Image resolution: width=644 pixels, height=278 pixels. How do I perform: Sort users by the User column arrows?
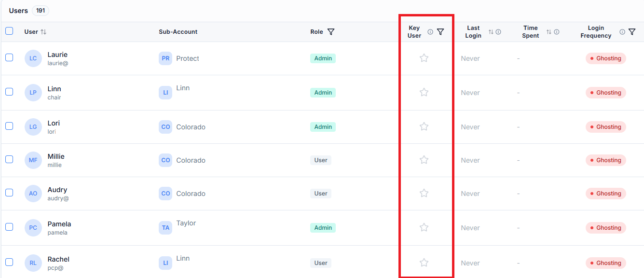[x=43, y=32]
